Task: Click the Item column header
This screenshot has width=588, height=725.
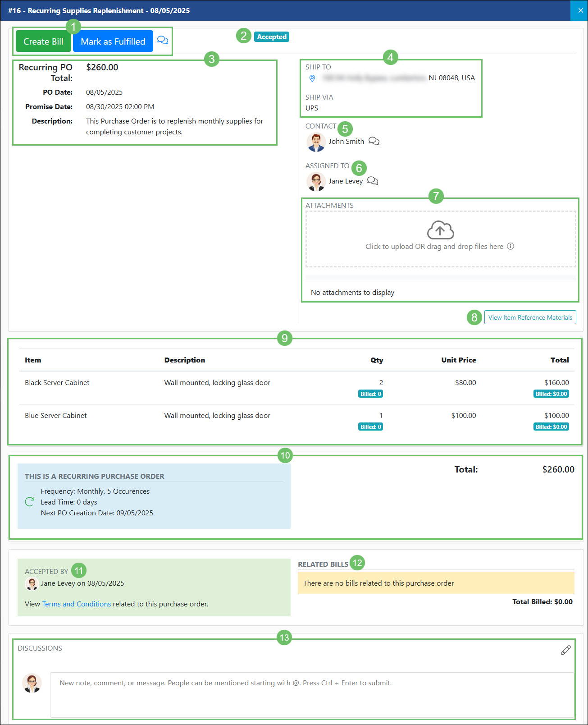Action: point(33,360)
